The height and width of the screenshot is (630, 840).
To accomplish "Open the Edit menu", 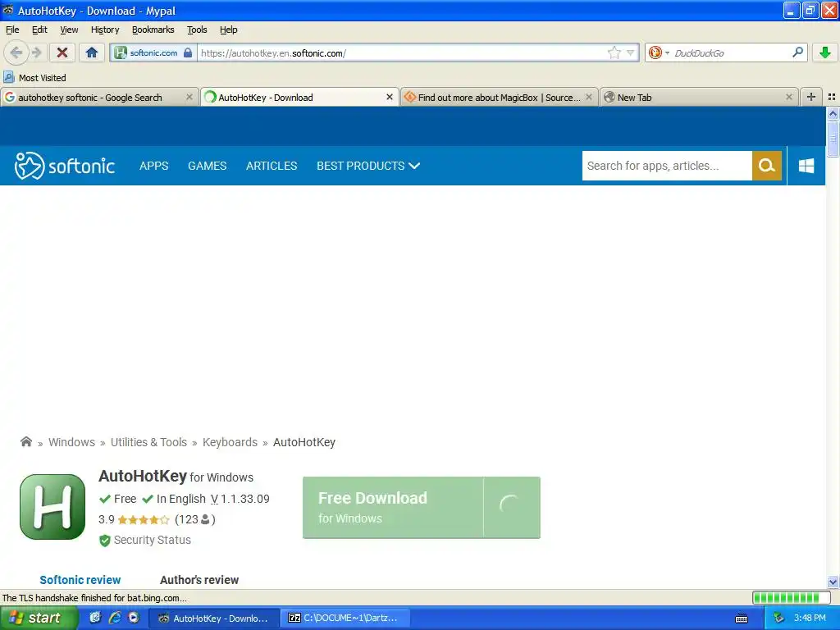I will (x=39, y=30).
